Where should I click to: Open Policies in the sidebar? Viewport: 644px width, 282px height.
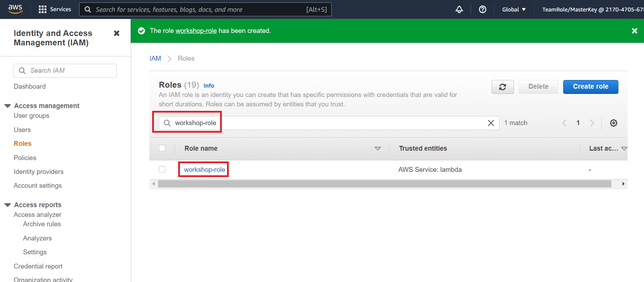(25, 158)
